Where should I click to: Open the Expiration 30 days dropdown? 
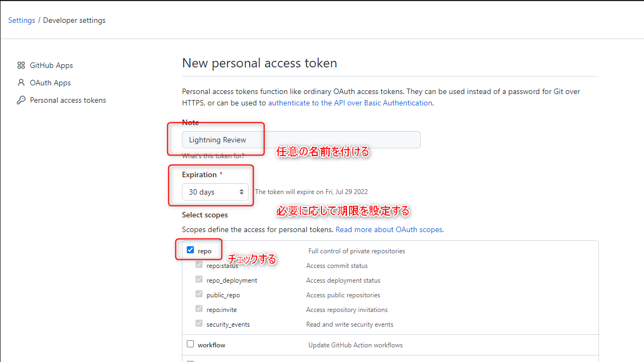click(x=215, y=192)
